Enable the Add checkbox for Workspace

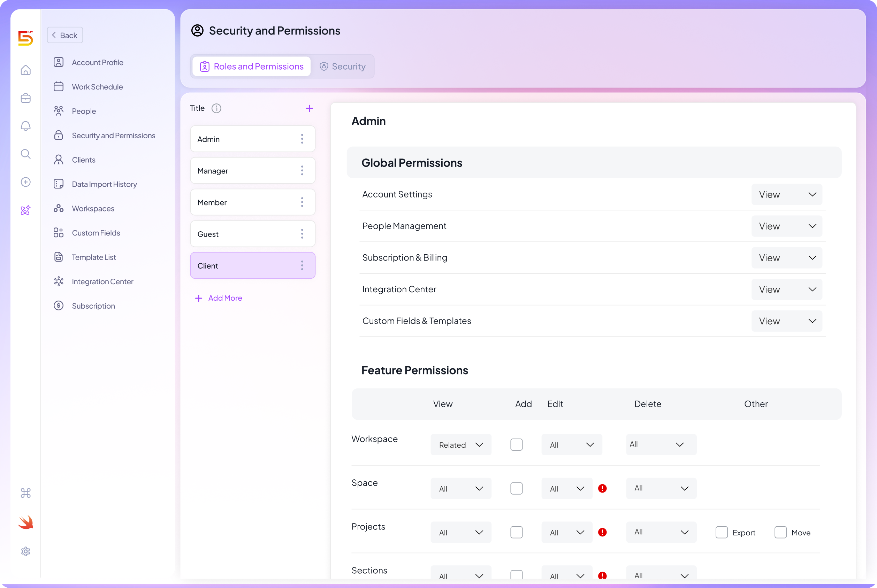tap(516, 444)
